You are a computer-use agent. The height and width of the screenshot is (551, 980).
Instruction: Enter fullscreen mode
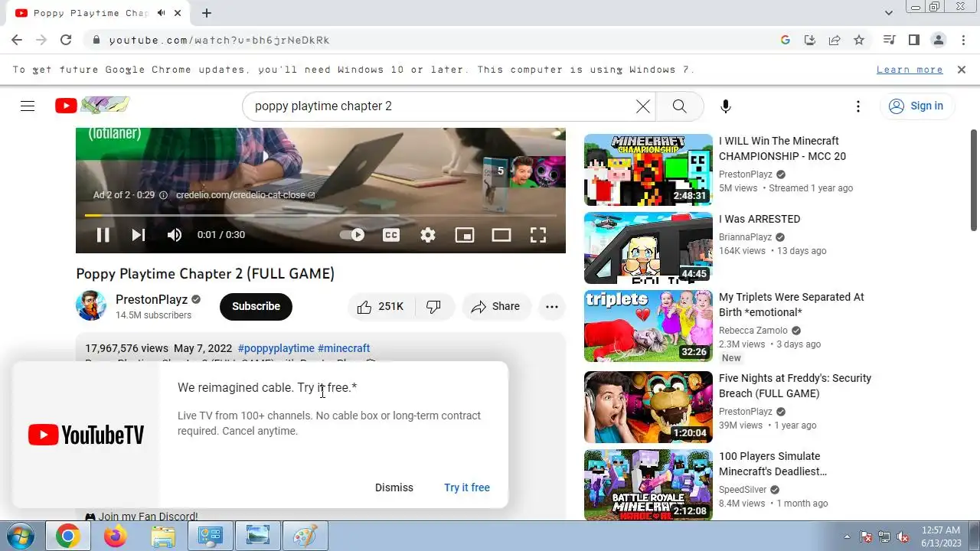[538, 235]
